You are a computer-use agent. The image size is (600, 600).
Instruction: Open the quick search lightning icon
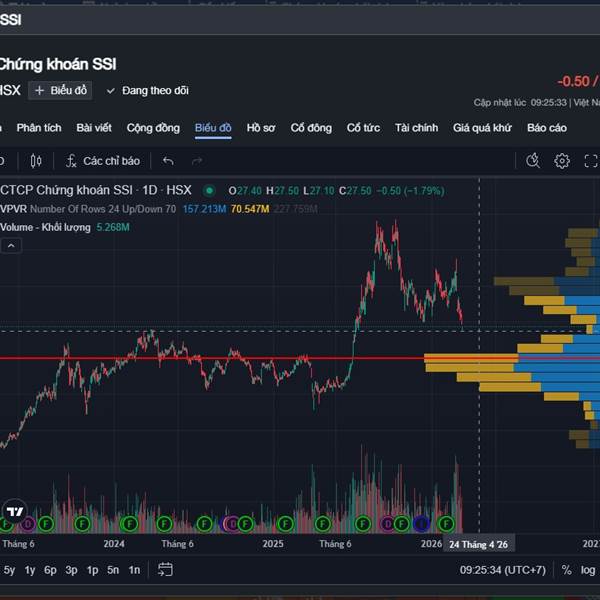pyautogui.click(x=533, y=161)
